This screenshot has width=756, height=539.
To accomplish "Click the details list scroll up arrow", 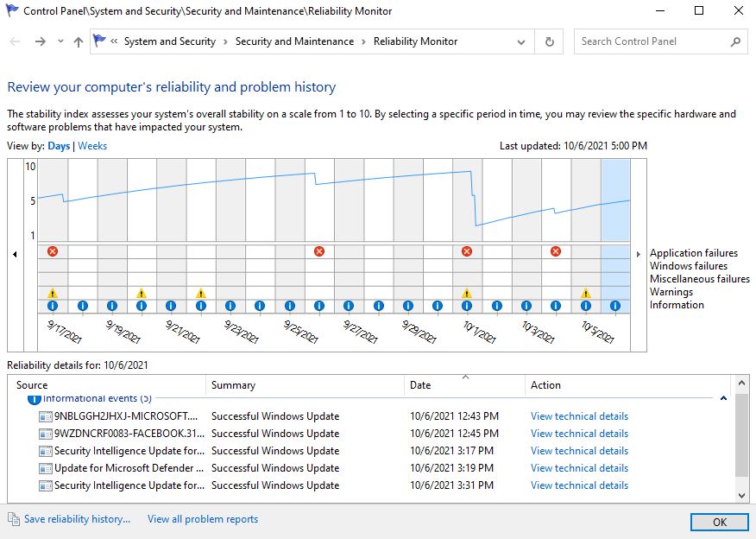I will point(742,384).
